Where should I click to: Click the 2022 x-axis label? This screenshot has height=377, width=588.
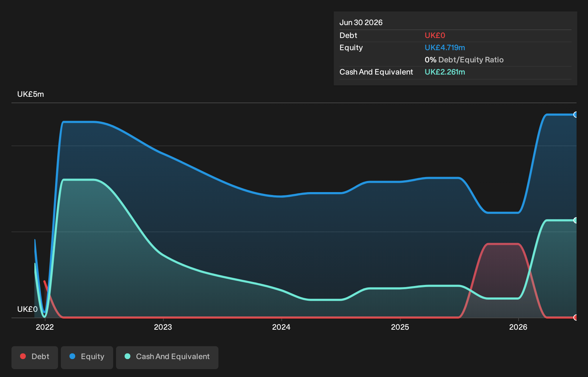coord(45,327)
